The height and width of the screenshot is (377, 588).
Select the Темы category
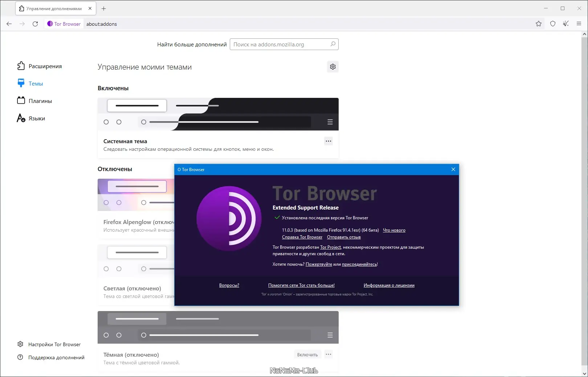point(30,83)
